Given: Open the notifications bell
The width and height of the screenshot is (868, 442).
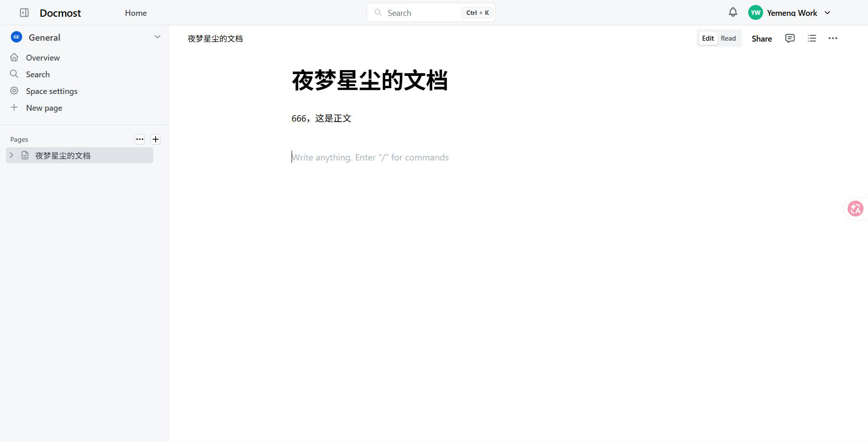Looking at the screenshot, I should tap(733, 12).
